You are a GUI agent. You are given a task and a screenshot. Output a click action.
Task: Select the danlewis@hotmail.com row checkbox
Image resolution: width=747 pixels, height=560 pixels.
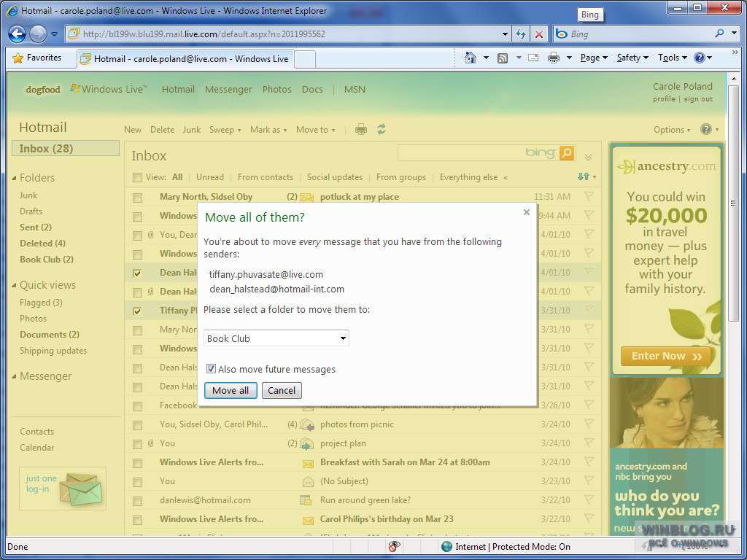coord(138,501)
